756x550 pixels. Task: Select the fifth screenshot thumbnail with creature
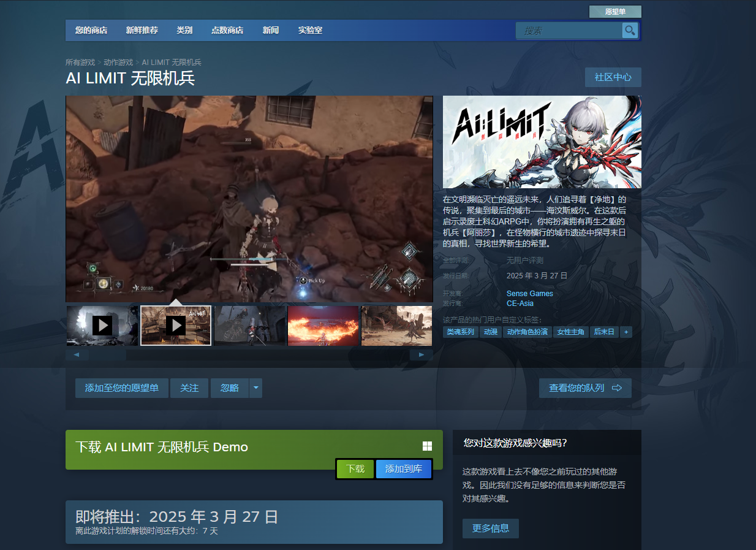tap(397, 326)
